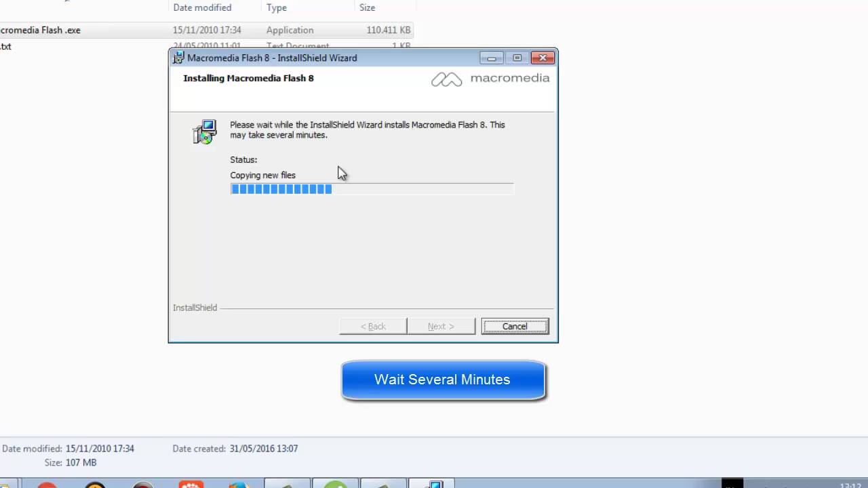Click the greyed-out Back button

tap(373, 326)
